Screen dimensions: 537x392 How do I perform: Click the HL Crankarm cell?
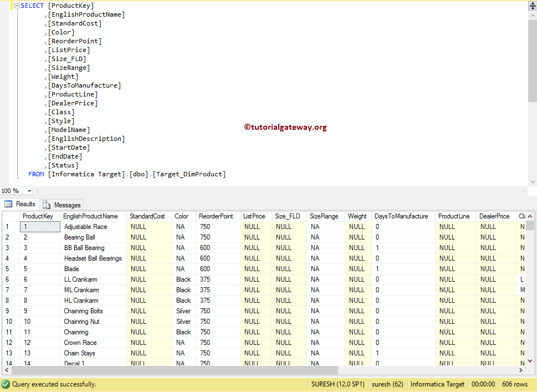[94, 301]
